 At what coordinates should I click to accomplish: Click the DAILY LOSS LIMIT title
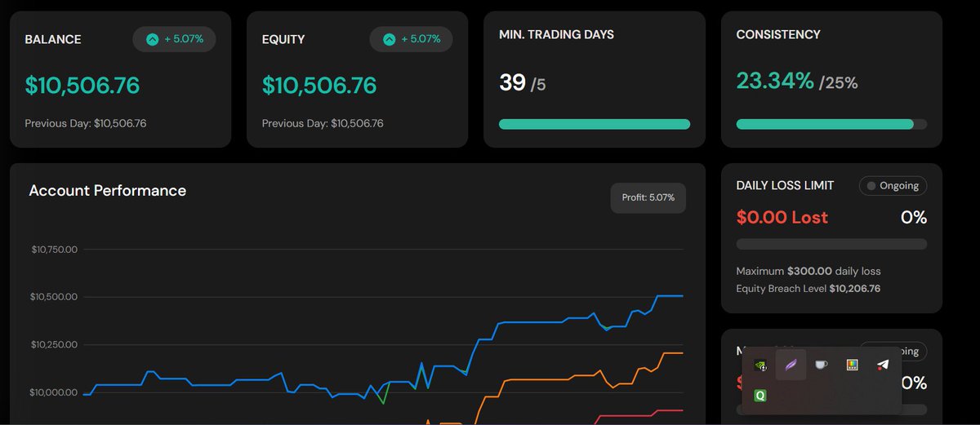[786, 186]
